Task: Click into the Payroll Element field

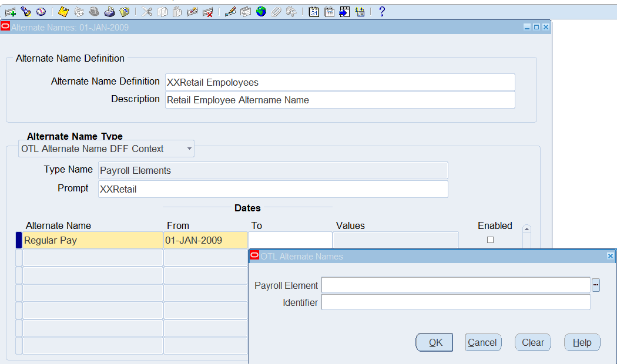Action: [x=455, y=285]
